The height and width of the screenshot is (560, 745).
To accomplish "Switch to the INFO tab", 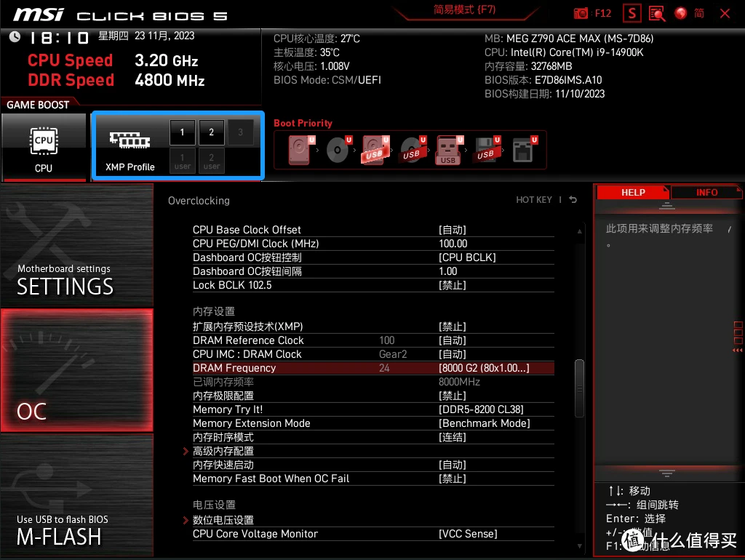I will [706, 193].
